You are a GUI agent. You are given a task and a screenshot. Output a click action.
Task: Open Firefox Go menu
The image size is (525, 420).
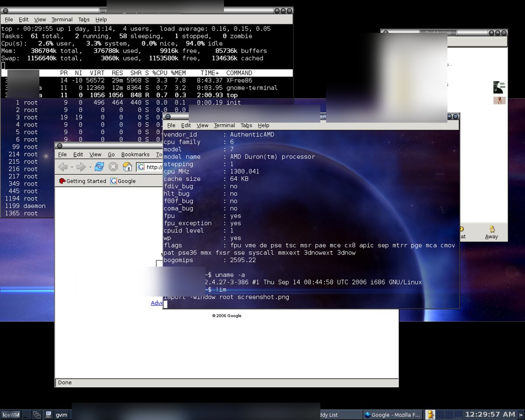[111, 154]
